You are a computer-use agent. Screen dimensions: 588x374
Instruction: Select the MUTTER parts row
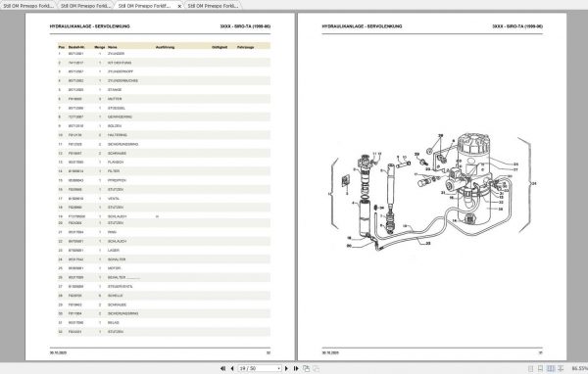164,99
